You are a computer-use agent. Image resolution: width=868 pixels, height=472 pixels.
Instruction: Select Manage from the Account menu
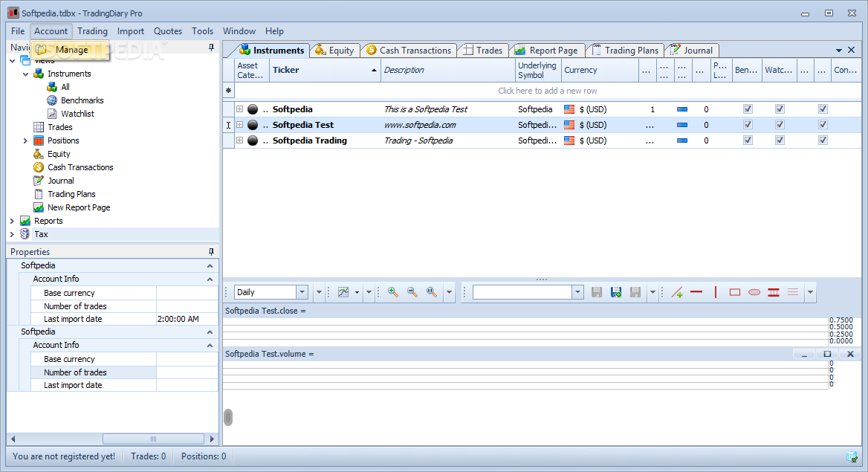(x=70, y=50)
